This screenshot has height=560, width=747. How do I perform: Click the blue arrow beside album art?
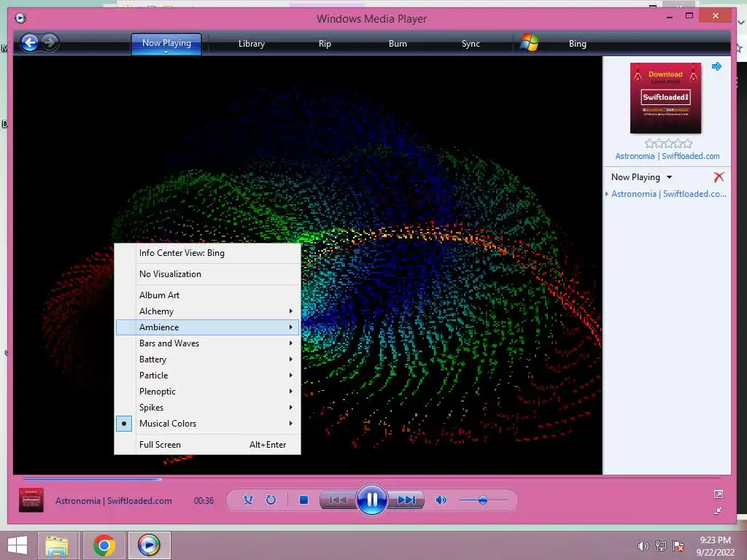(x=716, y=66)
